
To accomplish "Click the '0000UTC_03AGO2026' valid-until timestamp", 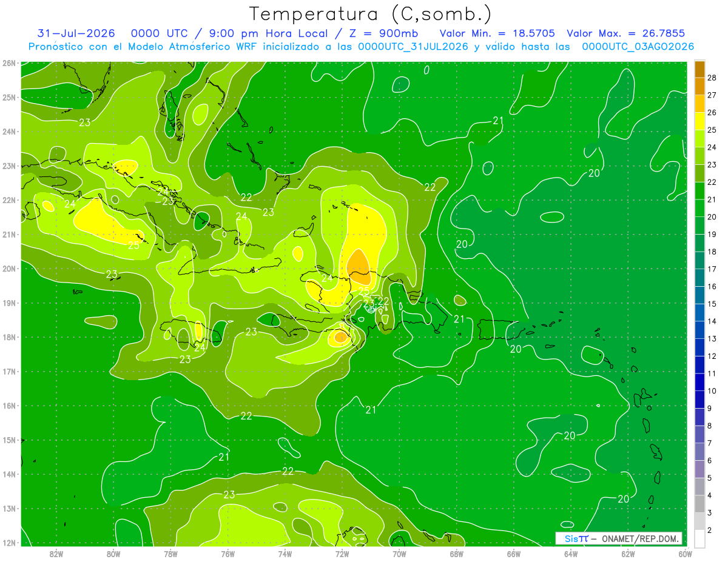I will (x=638, y=47).
